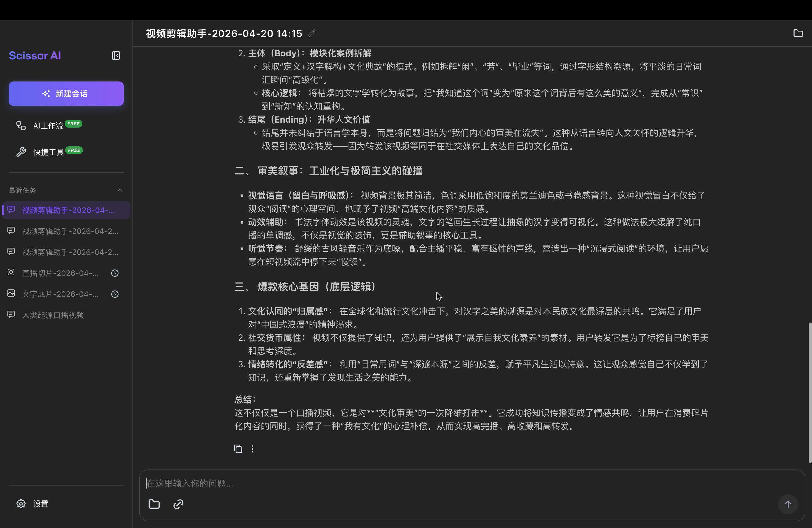Expand the active conversation 视频剪辑助手 entry
Image resolution: width=812 pixels, height=528 pixels.
66,210
